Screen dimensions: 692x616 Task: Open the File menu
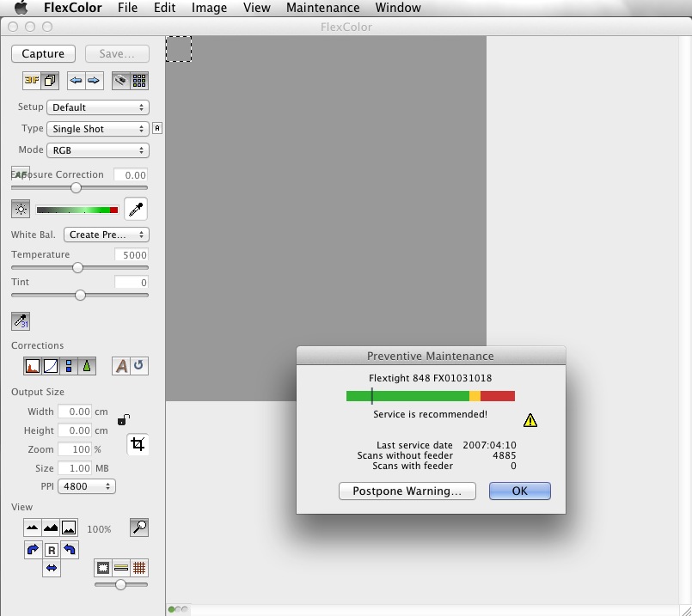[127, 8]
